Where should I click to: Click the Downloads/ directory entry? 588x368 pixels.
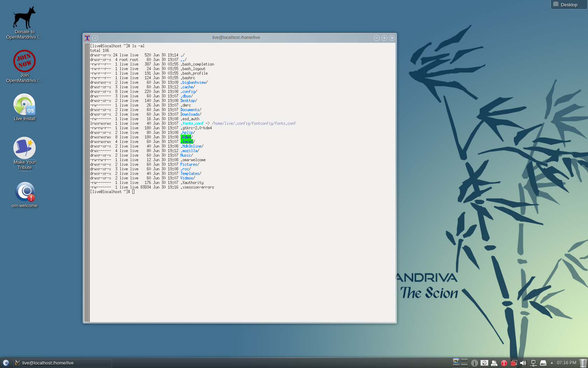191,114
